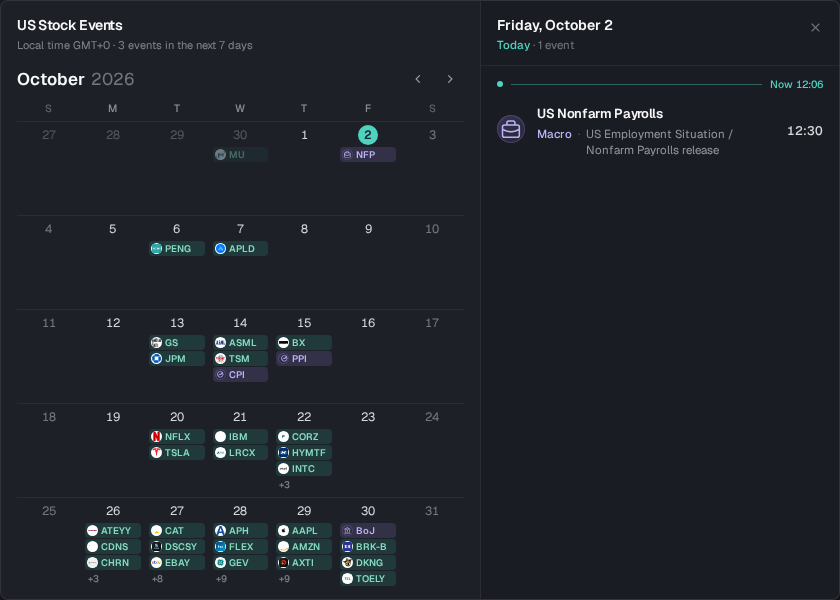The image size is (840, 600).
Task: Open the BoJ central bank event chip
Action: pyautogui.click(x=368, y=530)
